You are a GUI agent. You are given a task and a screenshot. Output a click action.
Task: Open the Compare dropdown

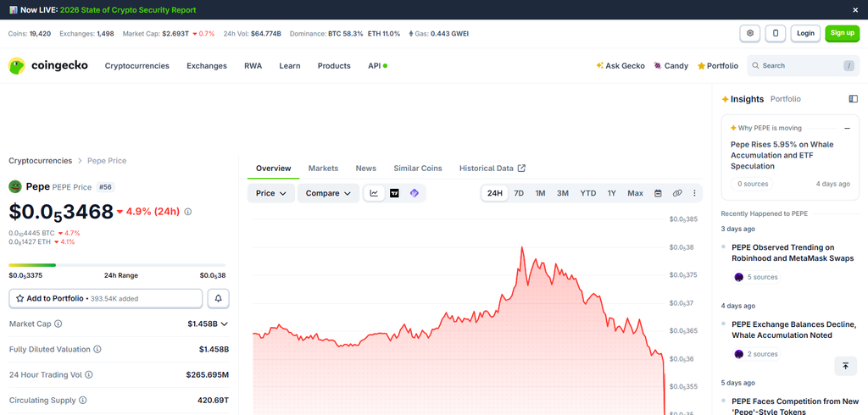coord(328,193)
